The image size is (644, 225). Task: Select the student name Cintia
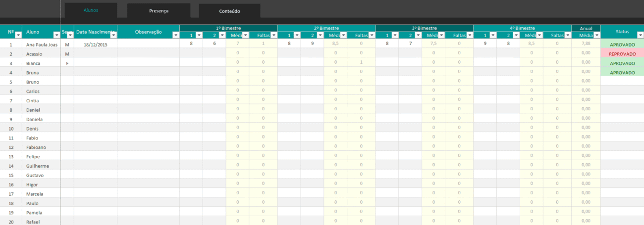click(x=33, y=100)
